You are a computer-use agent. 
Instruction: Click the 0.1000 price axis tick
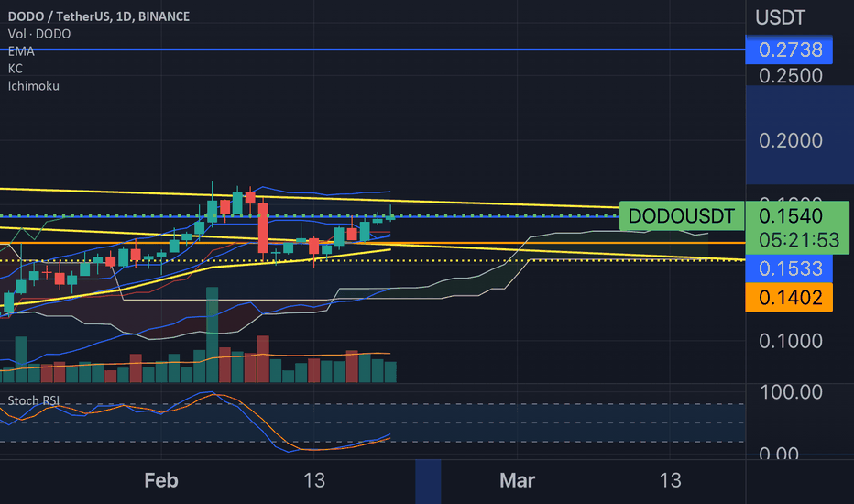(x=790, y=341)
